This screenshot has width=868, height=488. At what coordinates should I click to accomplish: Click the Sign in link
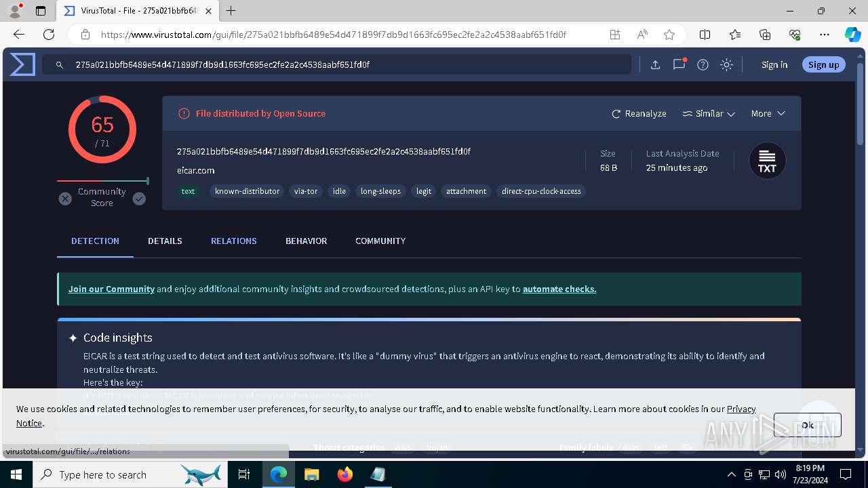[x=774, y=64]
